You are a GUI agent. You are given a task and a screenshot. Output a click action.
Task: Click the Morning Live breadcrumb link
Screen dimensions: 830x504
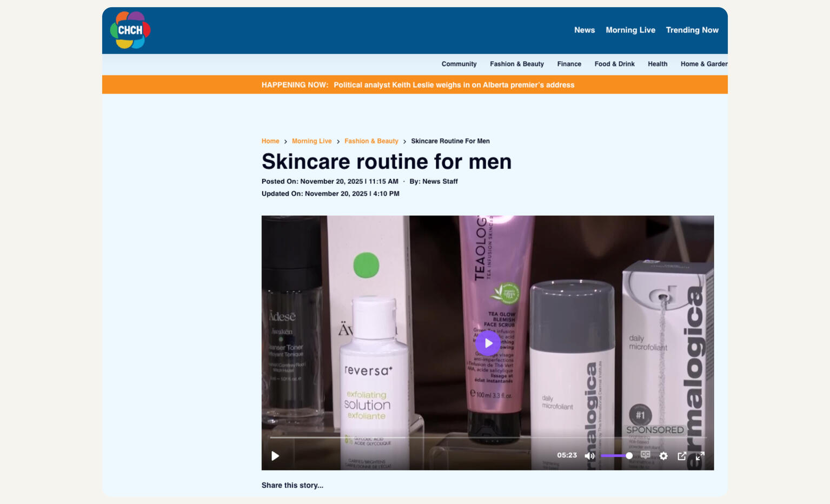point(311,141)
